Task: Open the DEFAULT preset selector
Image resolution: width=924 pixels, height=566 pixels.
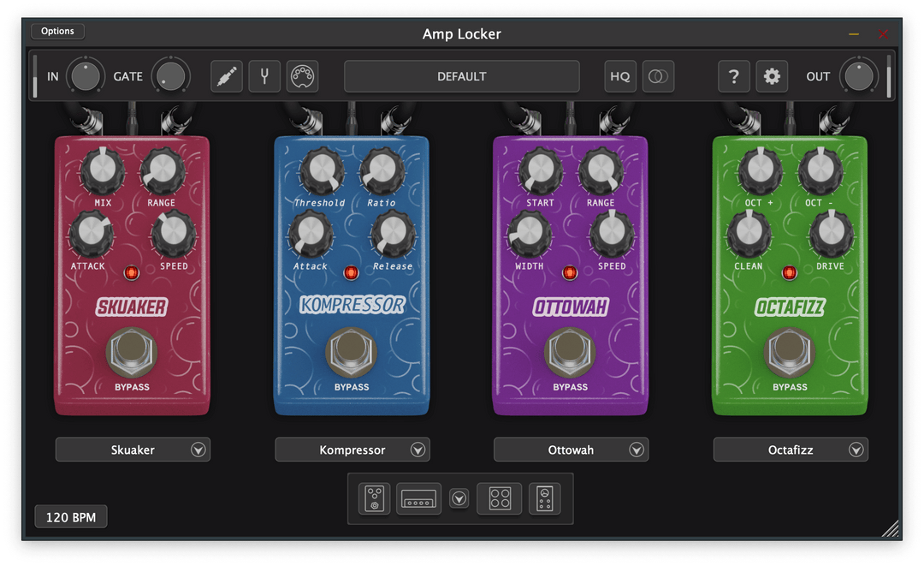Action: click(x=461, y=76)
